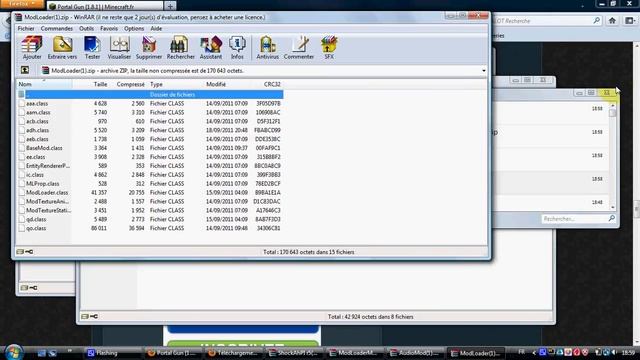This screenshot has height=360, width=640.
Task: Run the Tester archive tool
Action: tap(92, 48)
